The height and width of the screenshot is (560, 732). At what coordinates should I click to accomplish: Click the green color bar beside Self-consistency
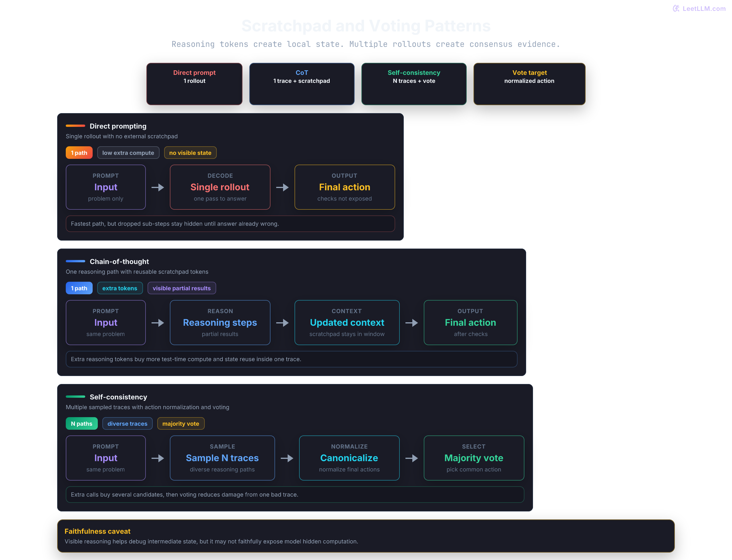tap(75, 396)
